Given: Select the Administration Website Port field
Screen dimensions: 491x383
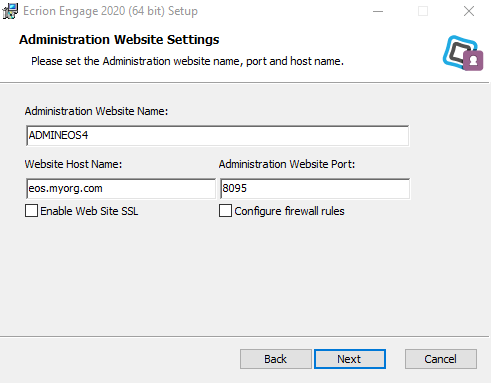Looking at the screenshot, I should pyautogui.click(x=315, y=189).
